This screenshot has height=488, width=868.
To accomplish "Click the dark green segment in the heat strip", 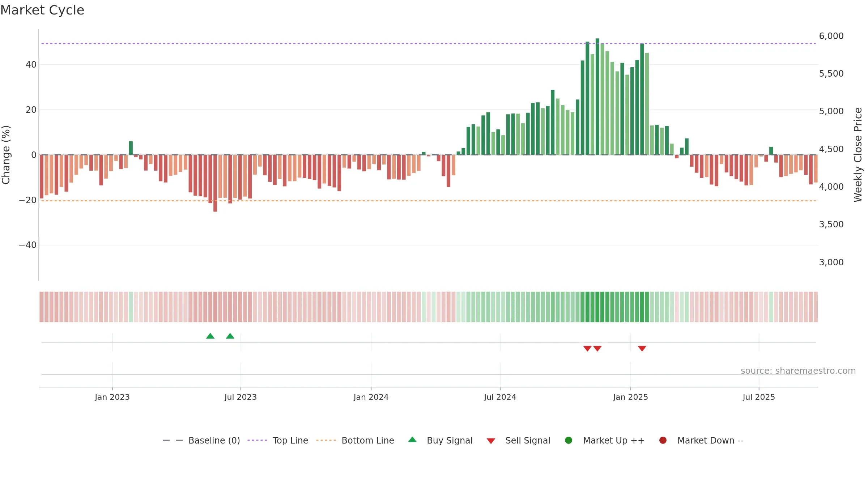I will coord(615,307).
